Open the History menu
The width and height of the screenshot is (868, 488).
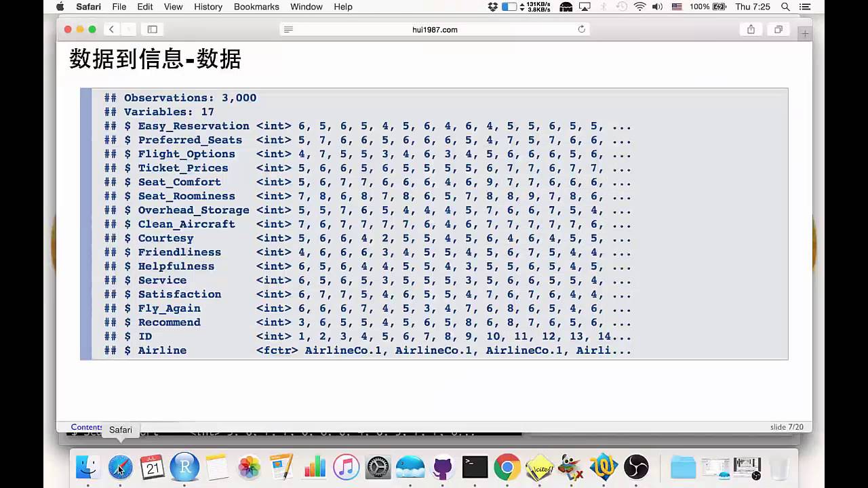point(208,7)
